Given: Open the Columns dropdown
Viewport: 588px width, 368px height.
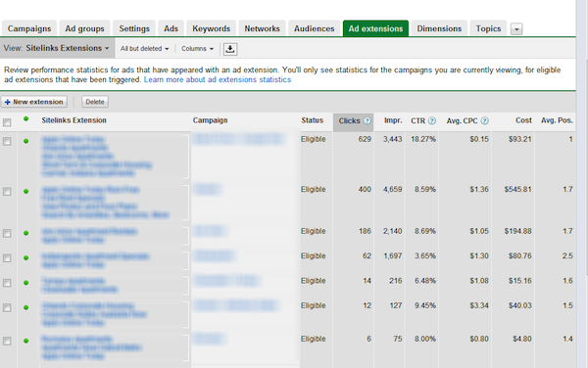Looking at the screenshot, I should [197, 49].
